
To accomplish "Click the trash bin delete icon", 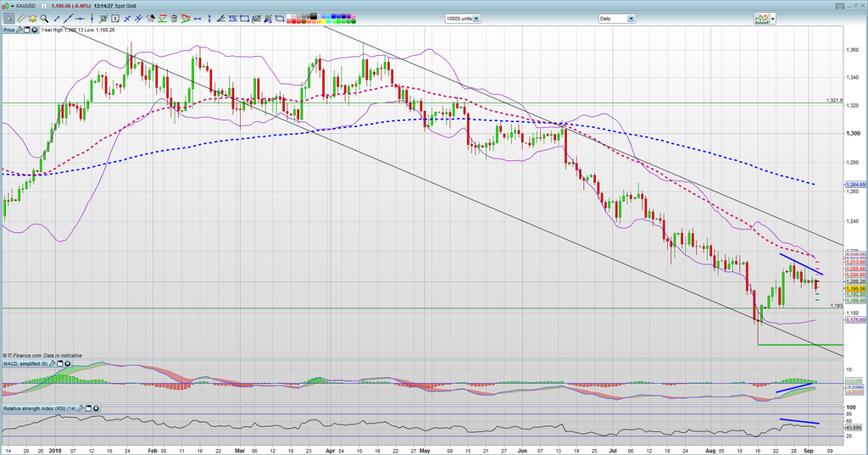I will tap(174, 18).
